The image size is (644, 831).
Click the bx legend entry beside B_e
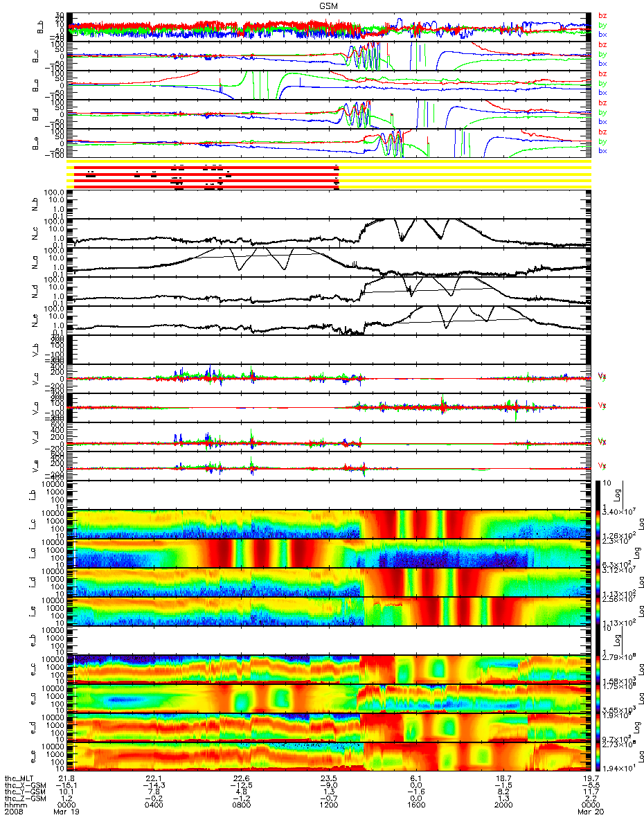(602, 151)
